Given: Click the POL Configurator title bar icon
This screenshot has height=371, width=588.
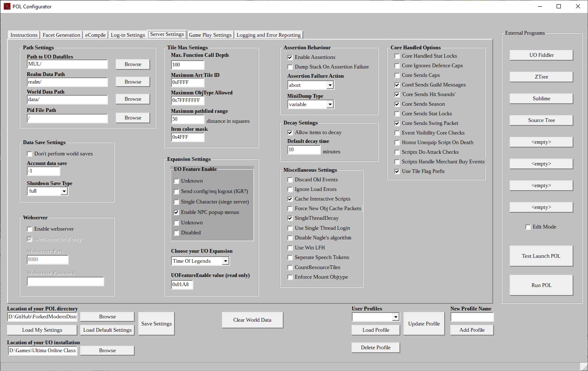Looking at the screenshot, I should pos(7,6).
